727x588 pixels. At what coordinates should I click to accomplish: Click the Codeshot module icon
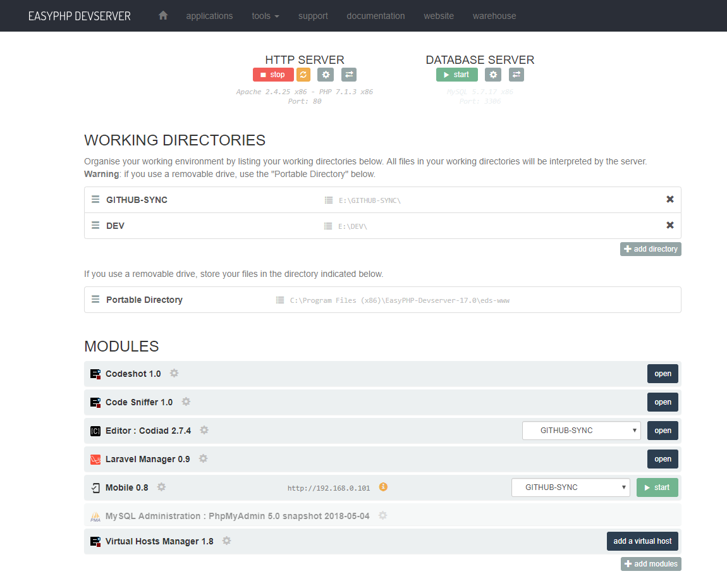[95, 374]
